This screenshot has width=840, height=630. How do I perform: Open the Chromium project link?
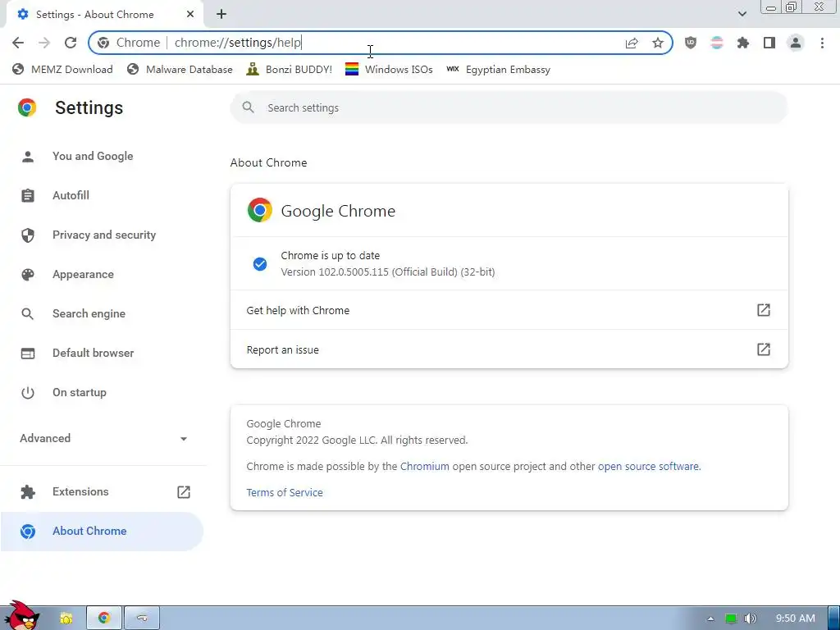point(424,467)
